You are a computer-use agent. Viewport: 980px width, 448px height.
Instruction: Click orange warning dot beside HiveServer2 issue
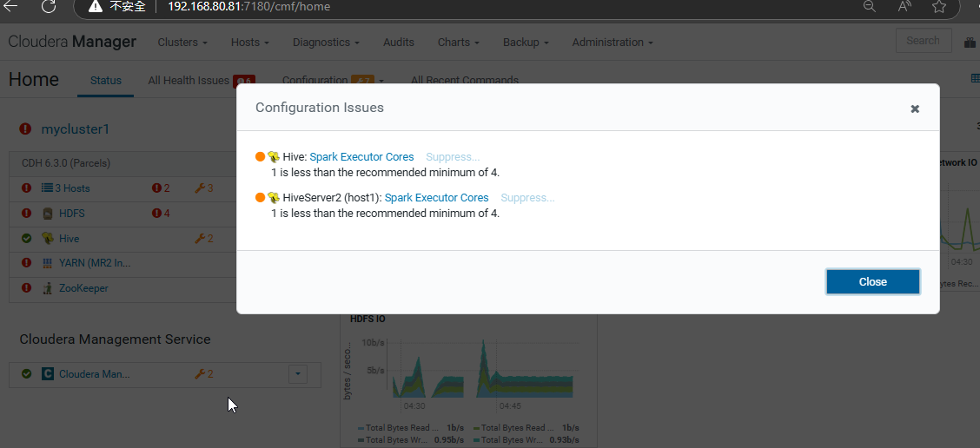tap(260, 197)
